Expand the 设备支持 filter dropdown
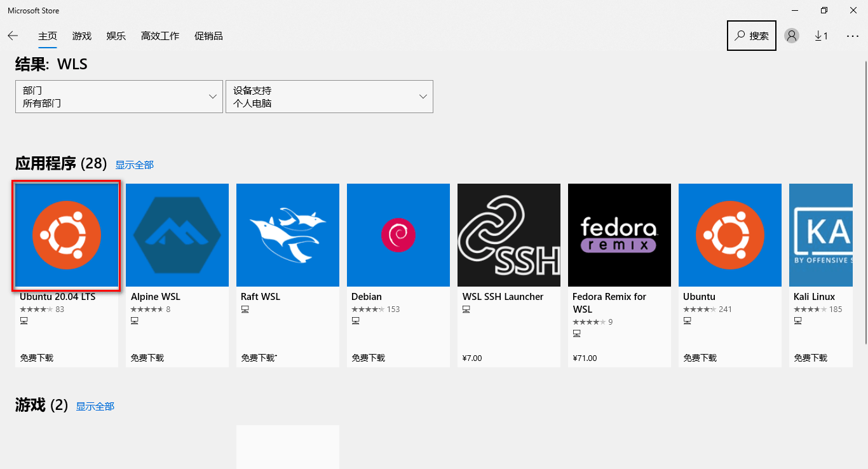 click(329, 97)
